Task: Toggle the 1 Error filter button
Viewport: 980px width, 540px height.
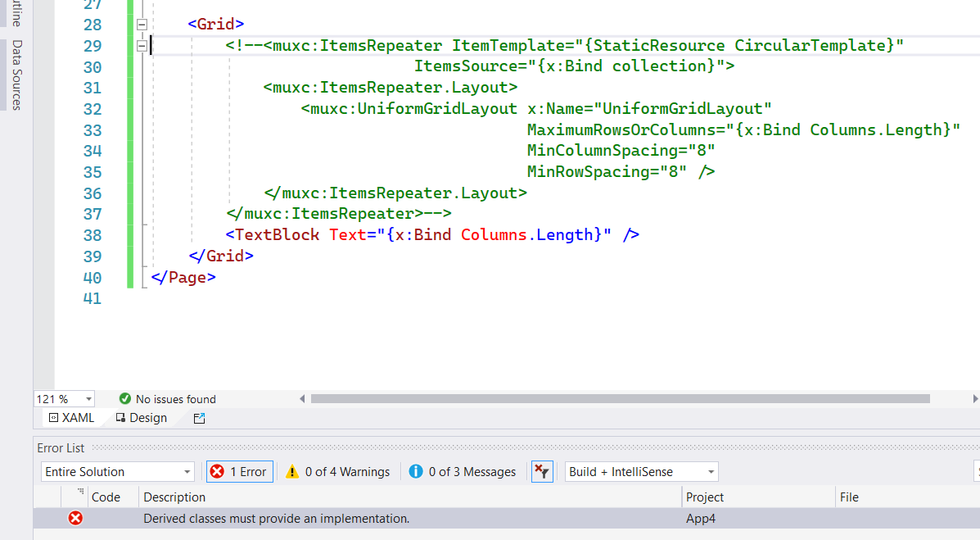Action: coord(239,471)
